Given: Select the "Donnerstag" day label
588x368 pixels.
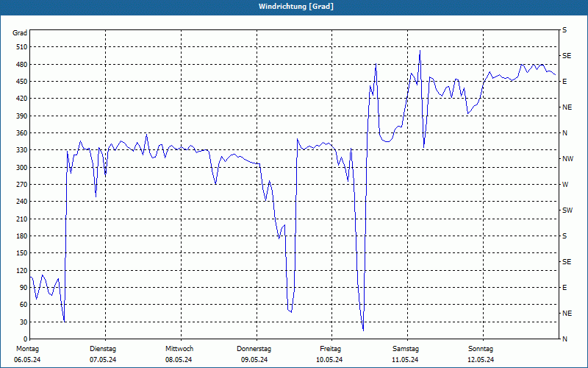Looking at the screenshot, I should point(254,349).
